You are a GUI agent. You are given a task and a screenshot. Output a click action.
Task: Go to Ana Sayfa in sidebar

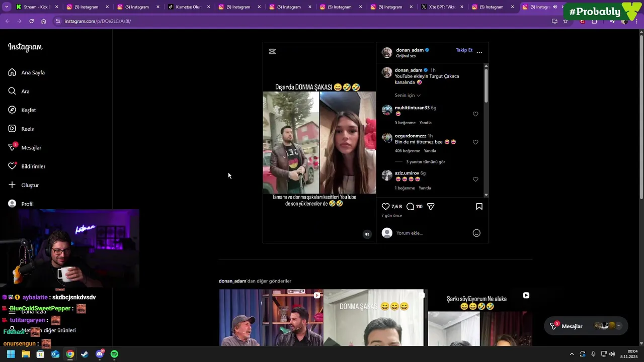pyautogui.click(x=27, y=72)
